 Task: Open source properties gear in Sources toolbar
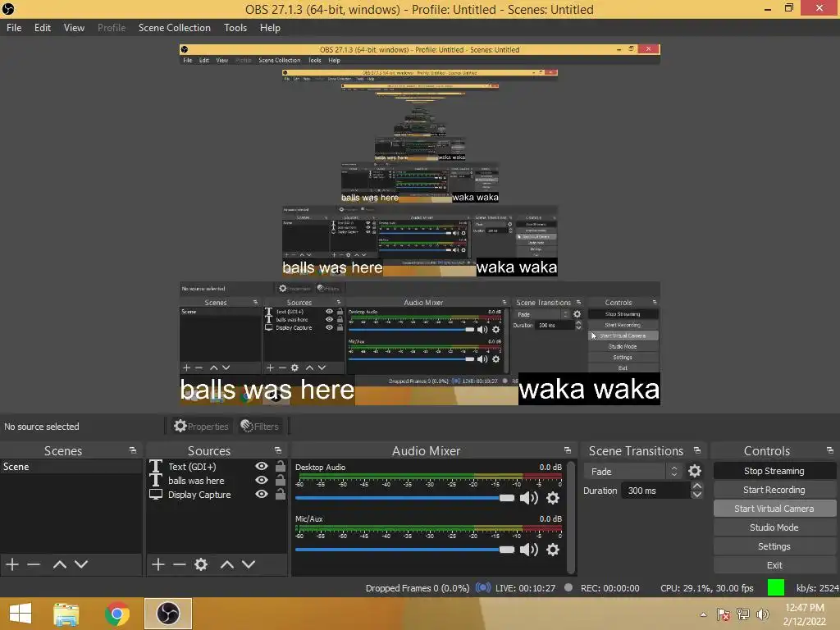pos(201,564)
